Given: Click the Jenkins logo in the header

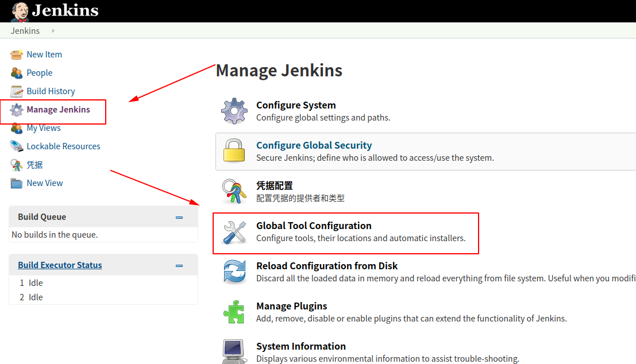Looking at the screenshot, I should pyautogui.click(x=55, y=10).
